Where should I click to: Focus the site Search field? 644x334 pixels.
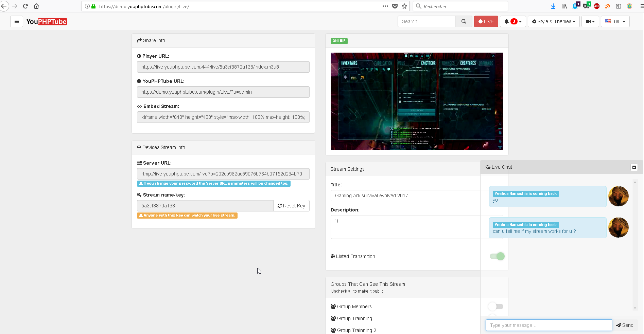(427, 21)
